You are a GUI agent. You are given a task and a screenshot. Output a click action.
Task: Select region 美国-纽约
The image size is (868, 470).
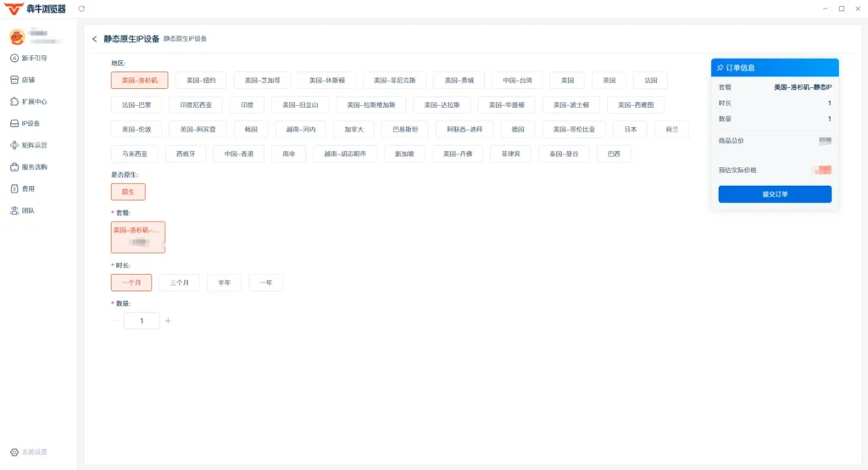(201, 81)
